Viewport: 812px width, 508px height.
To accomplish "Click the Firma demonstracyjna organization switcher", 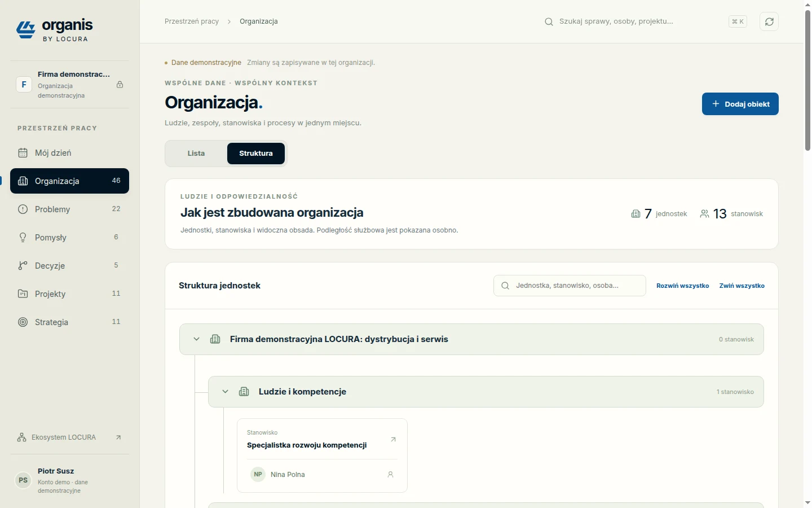I will coord(69,85).
